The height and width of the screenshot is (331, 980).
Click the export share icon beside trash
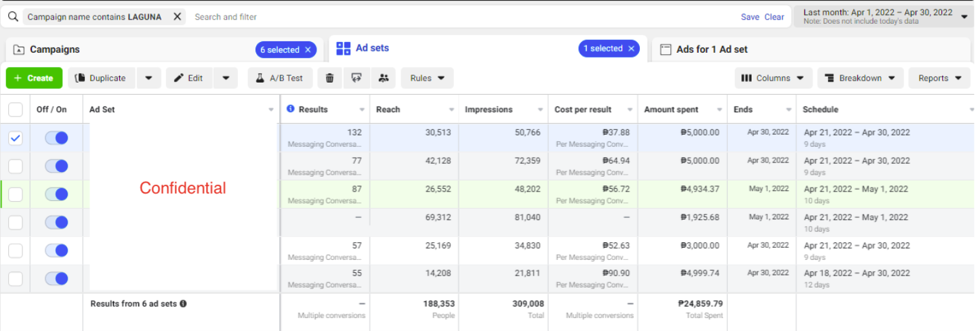356,78
